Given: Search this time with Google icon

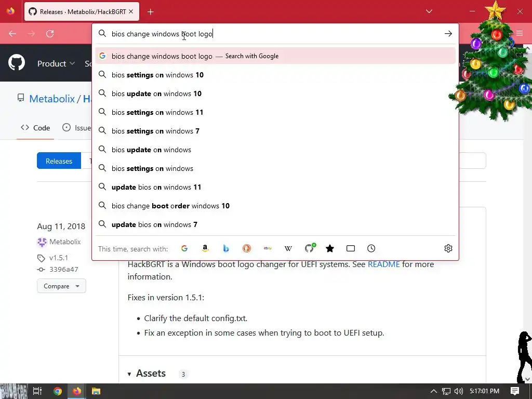Looking at the screenshot, I should 184,248.
